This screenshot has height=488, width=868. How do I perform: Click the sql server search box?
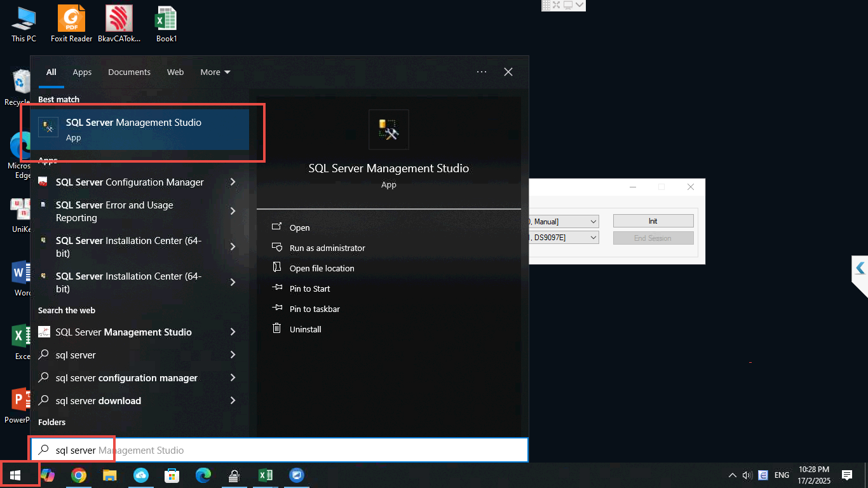point(280,451)
